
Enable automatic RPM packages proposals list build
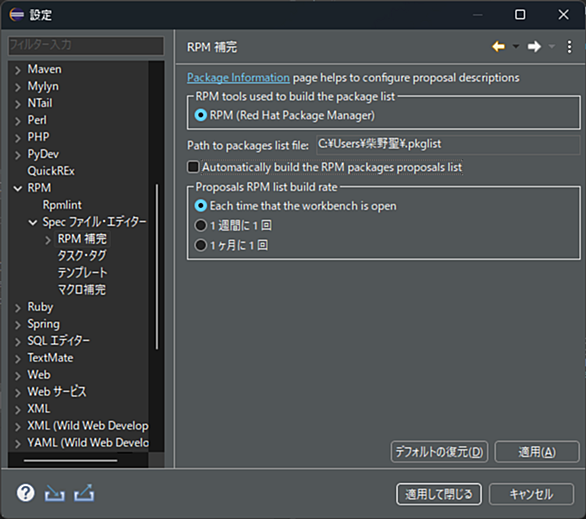pos(193,167)
